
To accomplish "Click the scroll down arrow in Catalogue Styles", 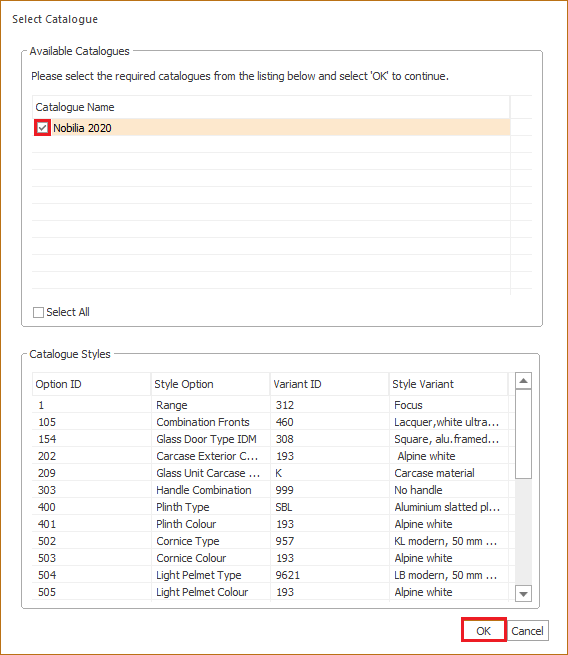I will 523,593.
